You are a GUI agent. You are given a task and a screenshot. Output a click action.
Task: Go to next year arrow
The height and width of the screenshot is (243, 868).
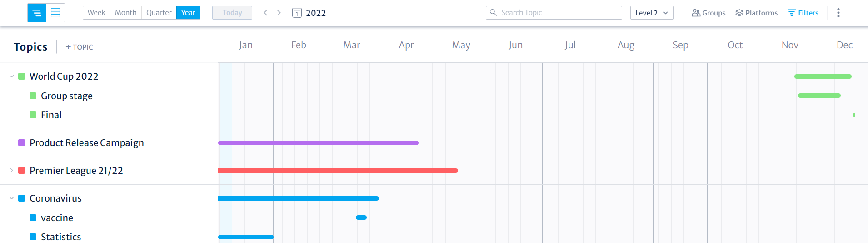coord(279,13)
